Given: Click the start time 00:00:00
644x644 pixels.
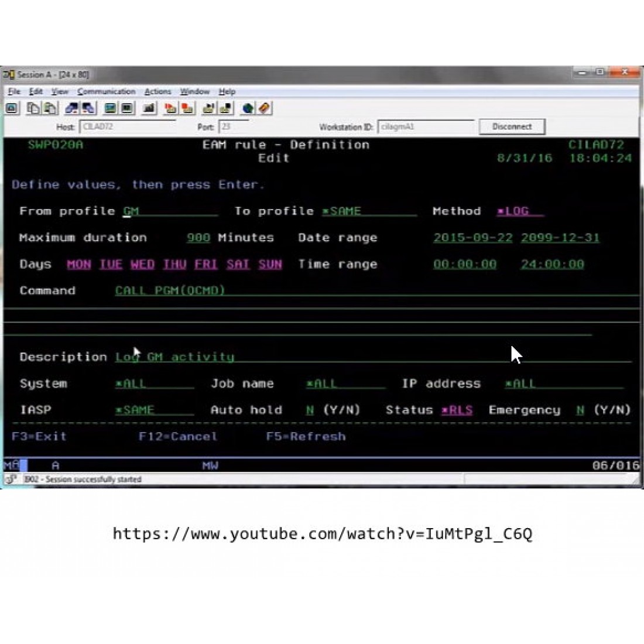Looking at the screenshot, I should coord(465,265).
